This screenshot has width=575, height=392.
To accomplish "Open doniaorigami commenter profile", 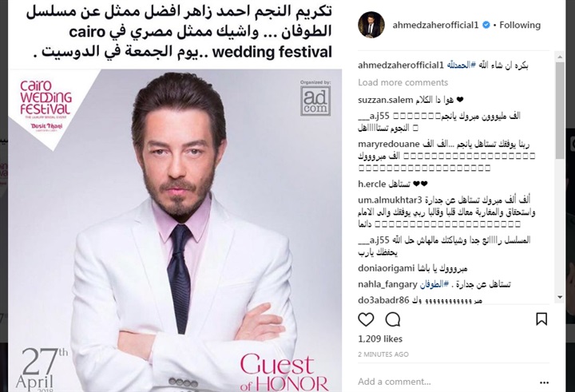I will (x=386, y=268).
